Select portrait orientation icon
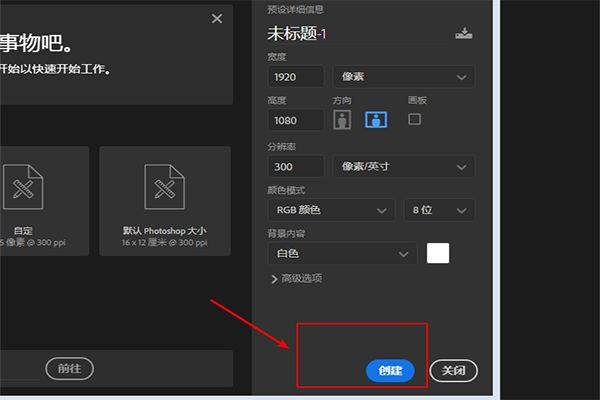This screenshot has width=600, height=400. tap(342, 120)
